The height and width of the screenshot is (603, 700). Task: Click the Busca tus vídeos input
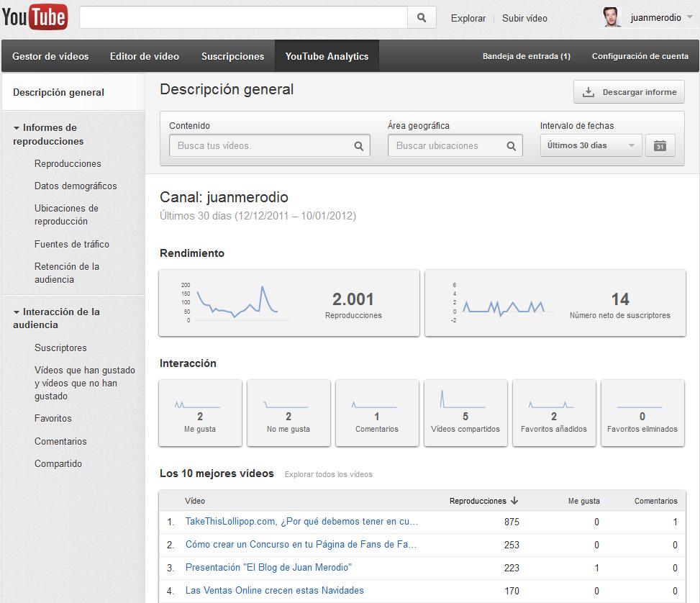tap(270, 145)
